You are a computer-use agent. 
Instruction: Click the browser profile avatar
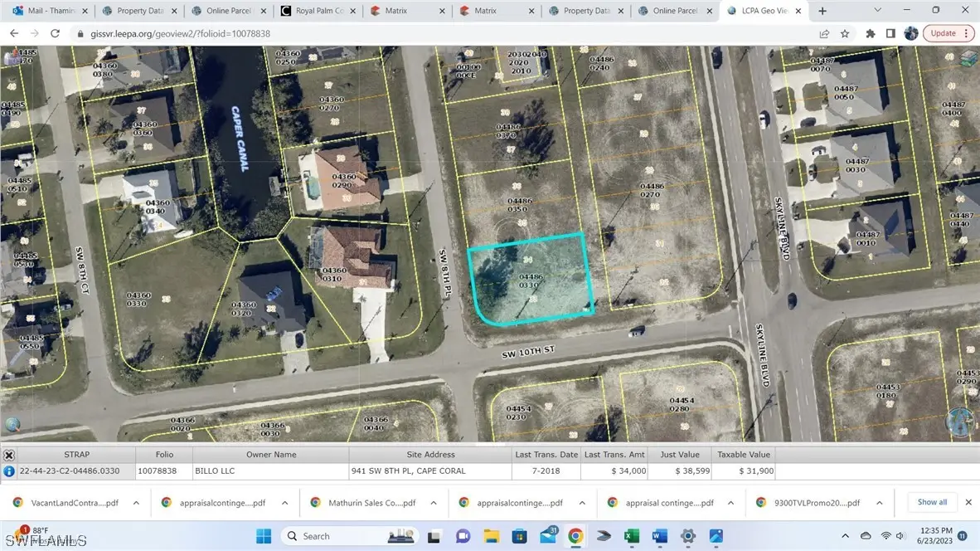910,33
